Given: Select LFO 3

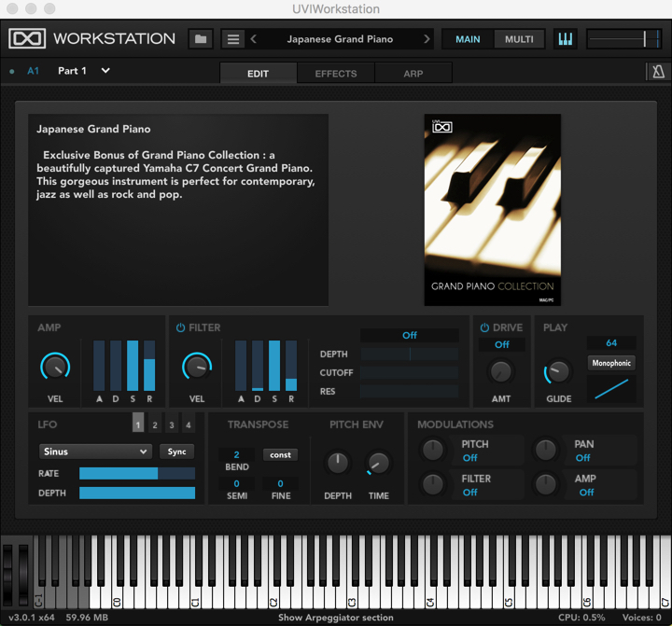Looking at the screenshot, I should [172, 423].
